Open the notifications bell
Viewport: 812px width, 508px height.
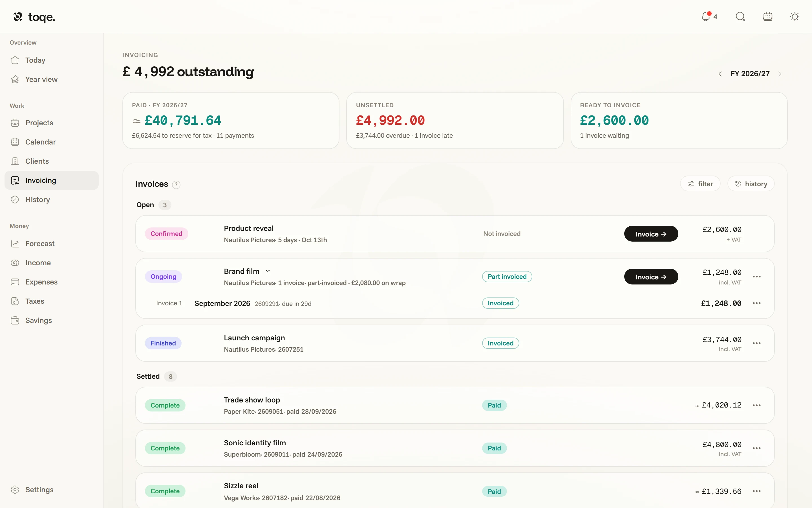pos(709,16)
